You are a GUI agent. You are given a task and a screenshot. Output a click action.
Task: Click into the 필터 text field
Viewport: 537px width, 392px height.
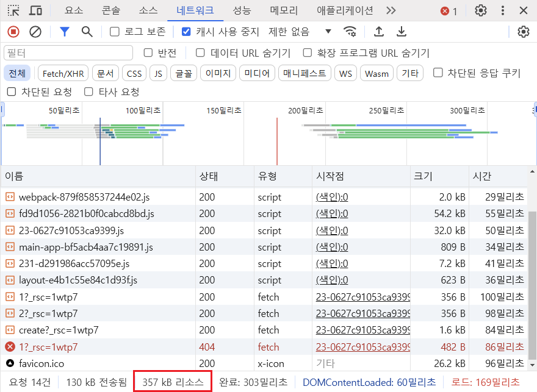(68, 53)
